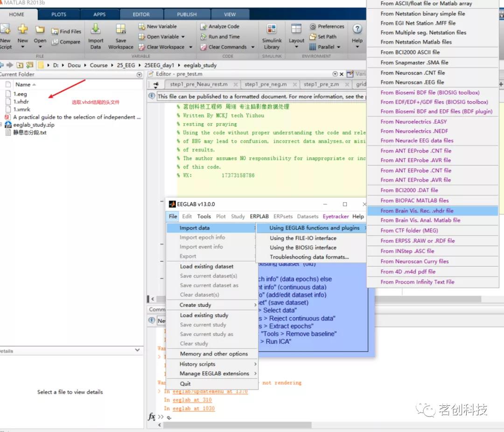The height and width of the screenshot is (432, 504).
Task: Open the Simulink Library
Action: click(x=272, y=36)
